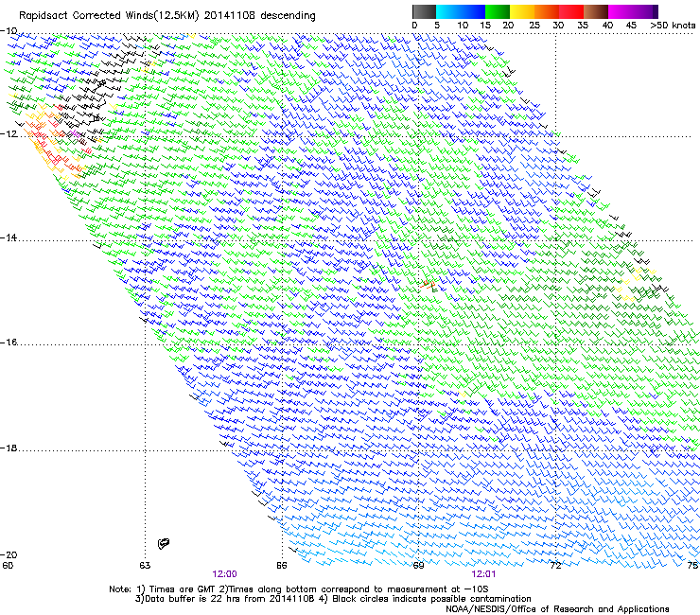Click the '>50 knots' legend label
This screenshot has height=615, width=700.
tap(673, 26)
